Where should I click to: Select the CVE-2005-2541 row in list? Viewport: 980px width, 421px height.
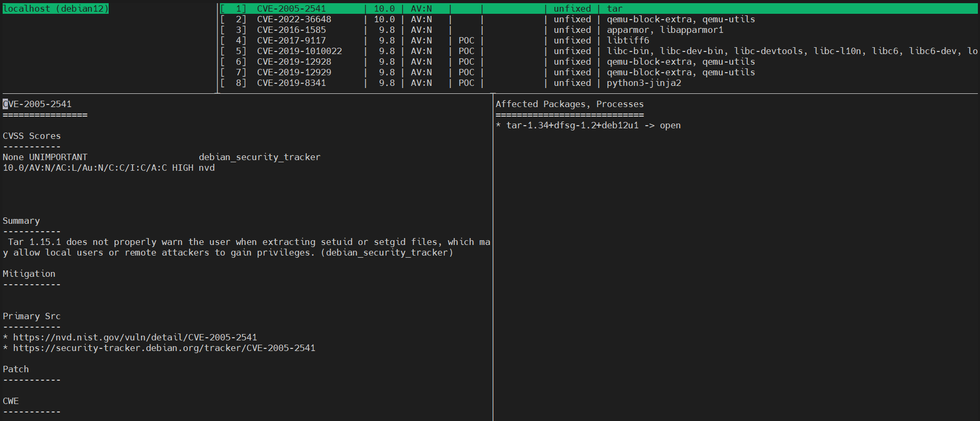[x=291, y=8]
